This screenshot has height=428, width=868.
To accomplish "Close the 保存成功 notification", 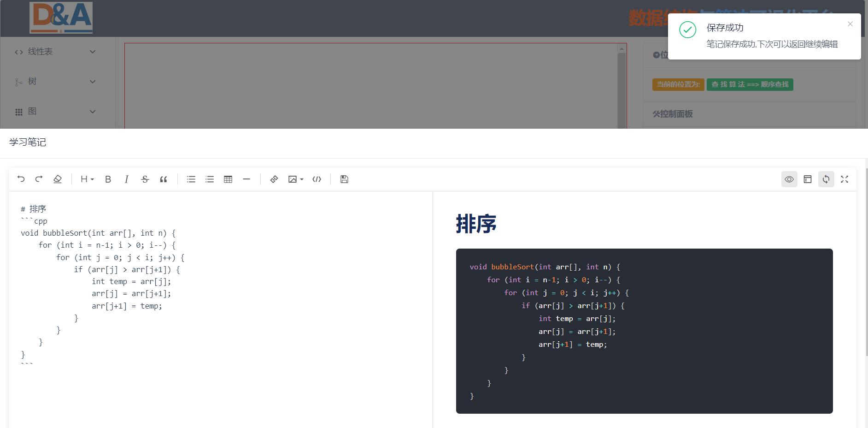I will (x=850, y=24).
